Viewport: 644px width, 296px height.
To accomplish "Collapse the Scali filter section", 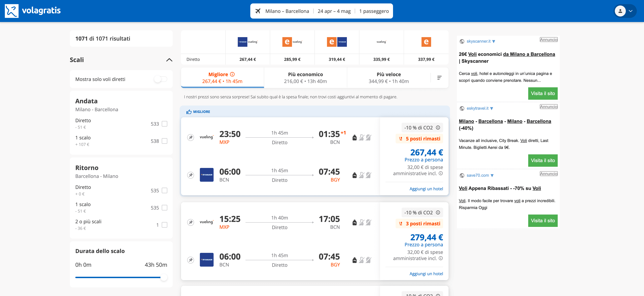I will [169, 60].
